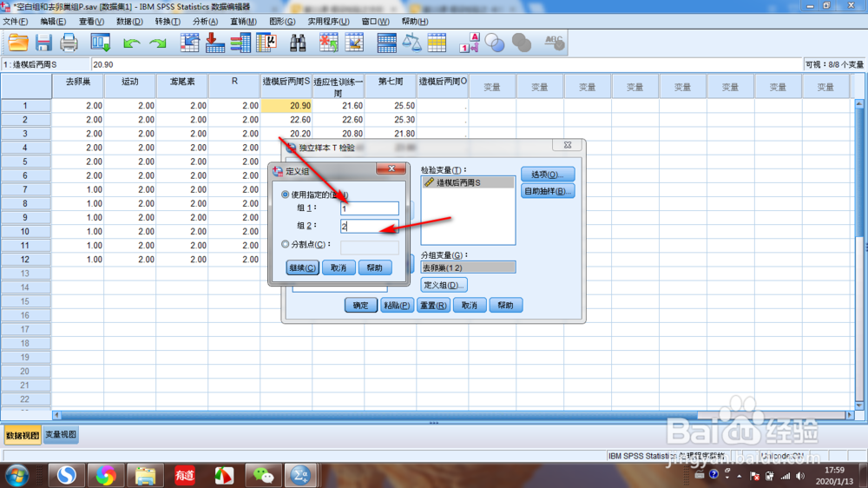Click Cancel in Define Groups dialog

(339, 267)
